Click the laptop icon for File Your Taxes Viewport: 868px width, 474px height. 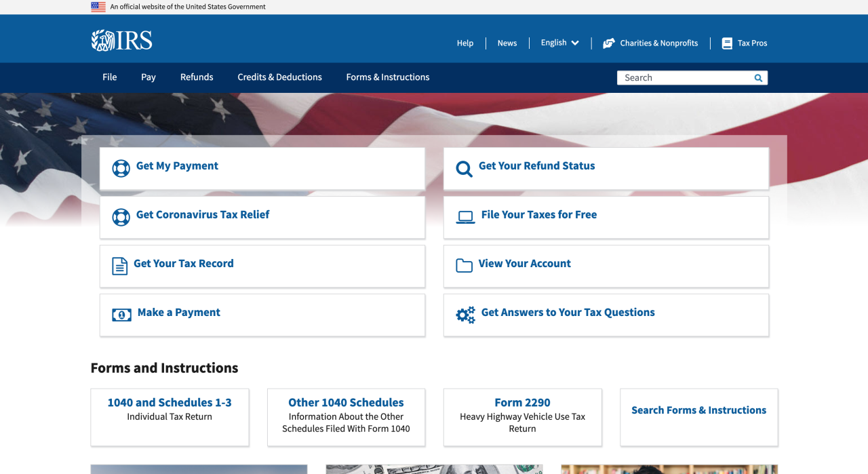(x=465, y=217)
